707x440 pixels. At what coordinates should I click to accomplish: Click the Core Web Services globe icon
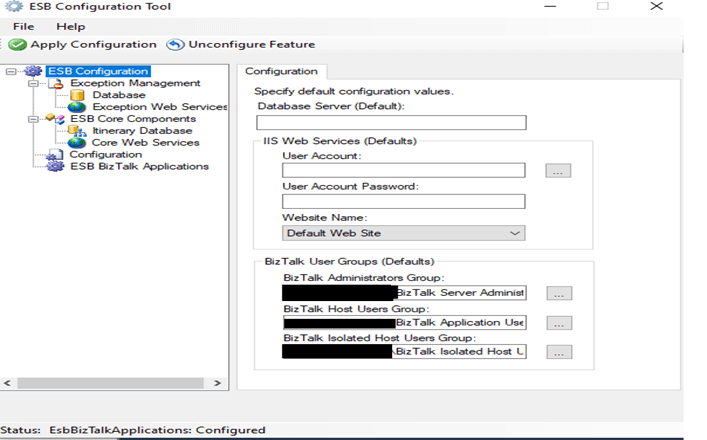[x=77, y=143]
